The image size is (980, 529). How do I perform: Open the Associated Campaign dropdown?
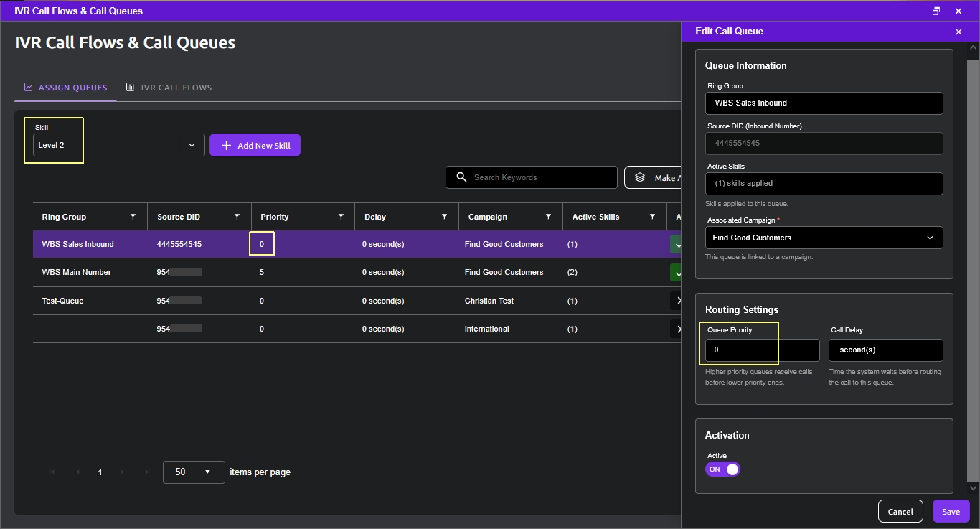point(824,238)
